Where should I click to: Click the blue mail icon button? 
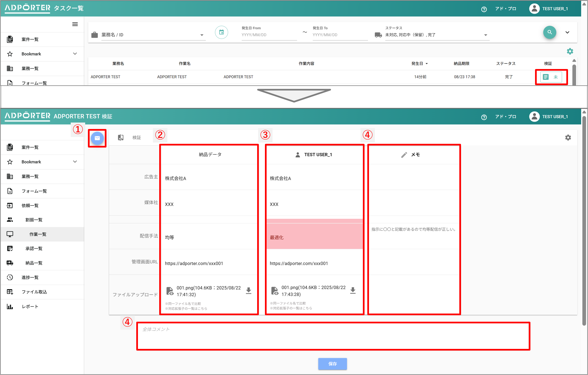[x=97, y=138]
